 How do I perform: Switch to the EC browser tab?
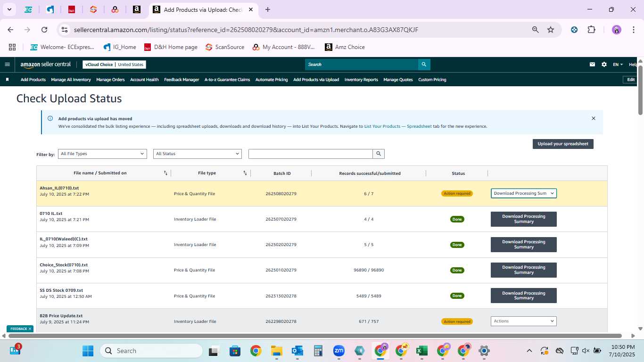click(28, 9)
